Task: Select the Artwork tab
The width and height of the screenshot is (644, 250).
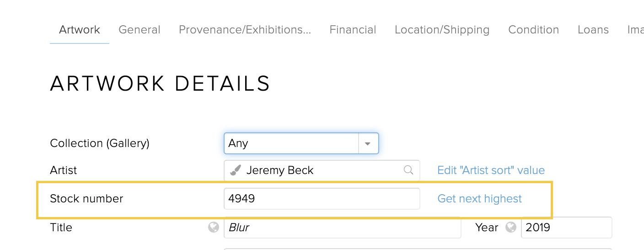Action: [80, 30]
